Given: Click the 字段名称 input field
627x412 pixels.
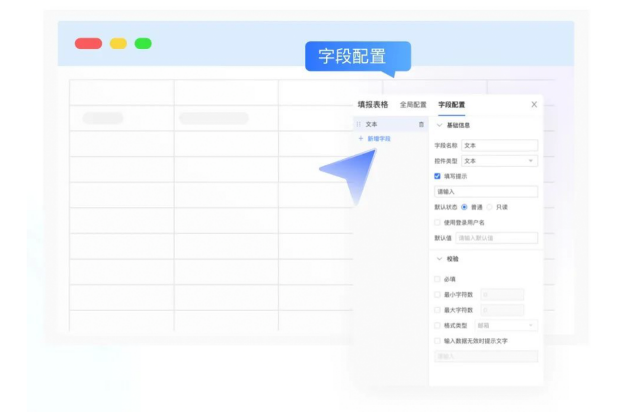Looking at the screenshot, I should [x=499, y=145].
